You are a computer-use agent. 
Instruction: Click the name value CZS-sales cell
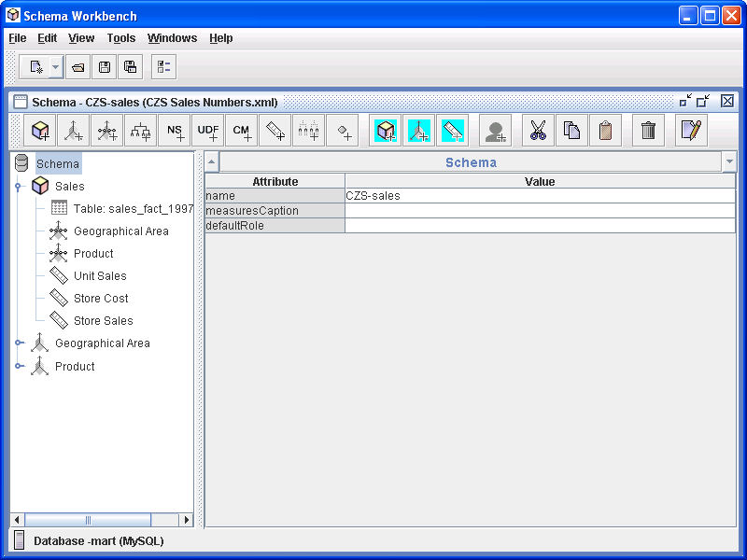click(x=541, y=196)
